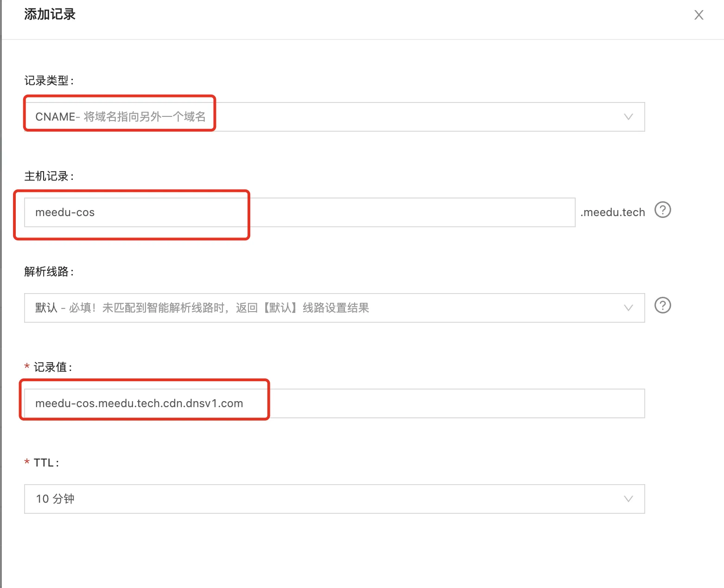Expand the 解析线路 默认 dropdown
Viewport: 724px width, 588px height.
334,308
